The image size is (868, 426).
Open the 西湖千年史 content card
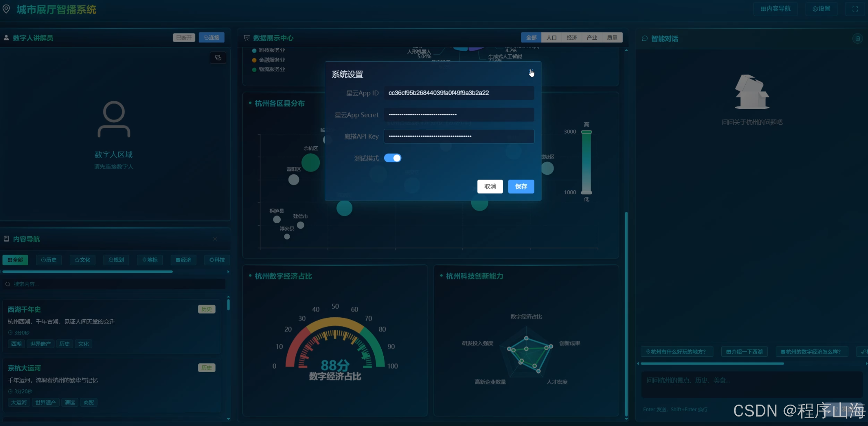111,326
